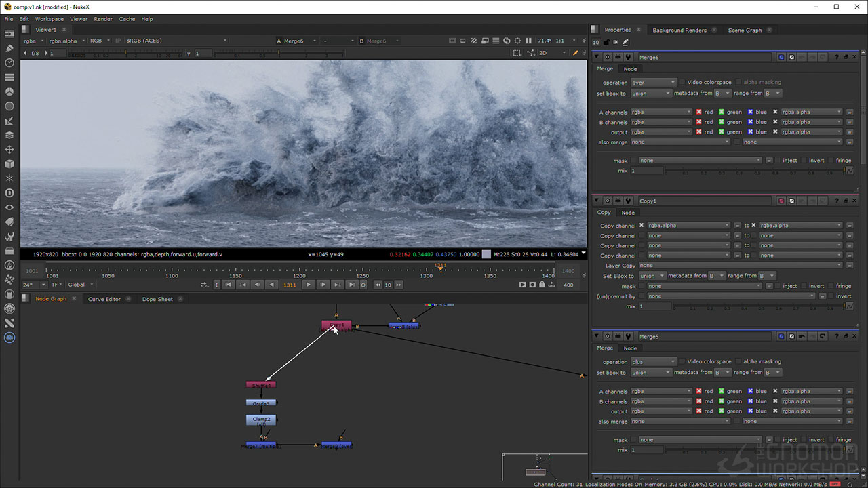Play forward in the viewer timeline
This screenshot has width=868, height=488.
(x=309, y=285)
